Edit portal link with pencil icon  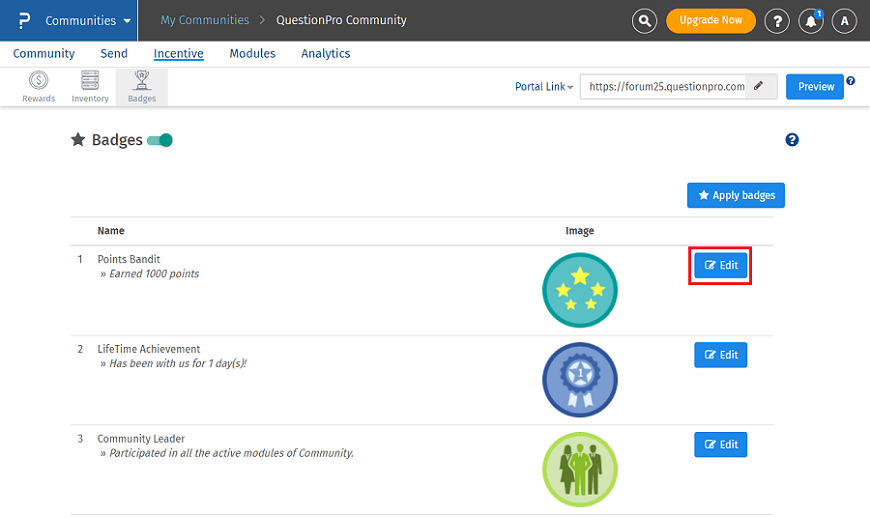pyautogui.click(x=760, y=86)
